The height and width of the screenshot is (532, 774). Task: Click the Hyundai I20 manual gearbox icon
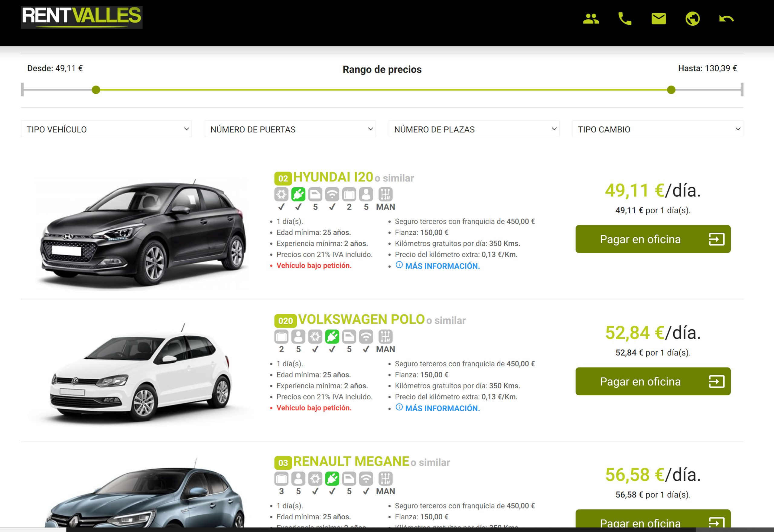pos(385,194)
